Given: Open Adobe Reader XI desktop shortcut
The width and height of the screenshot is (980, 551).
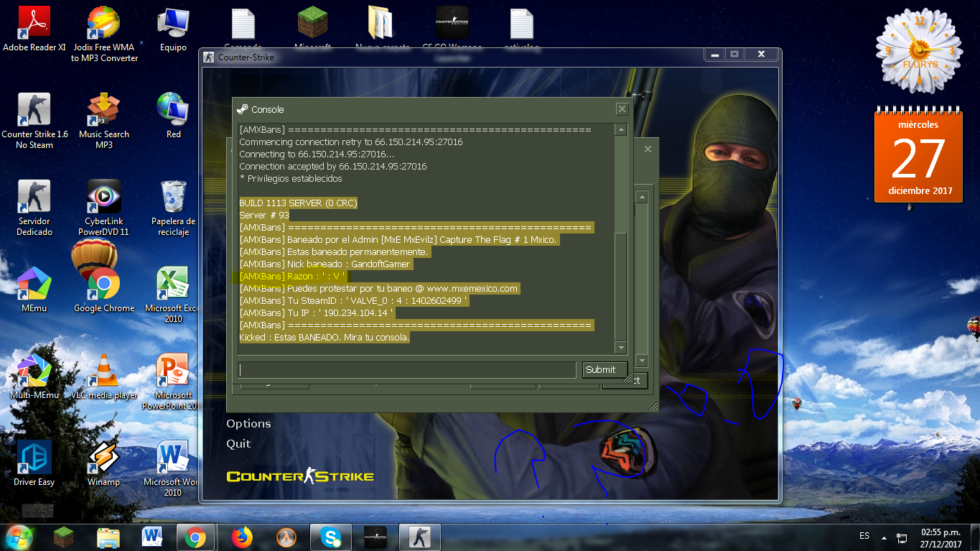Looking at the screenshot, I should pyautogui.click(x=34, y=29).
